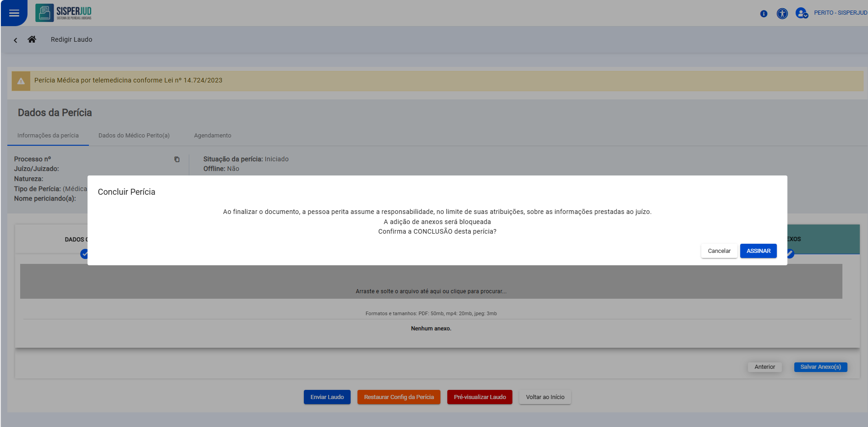Click the Salvar Anexo(s) button
The width and height of the screenshot is (868, 427).
[x=820, y=367]
